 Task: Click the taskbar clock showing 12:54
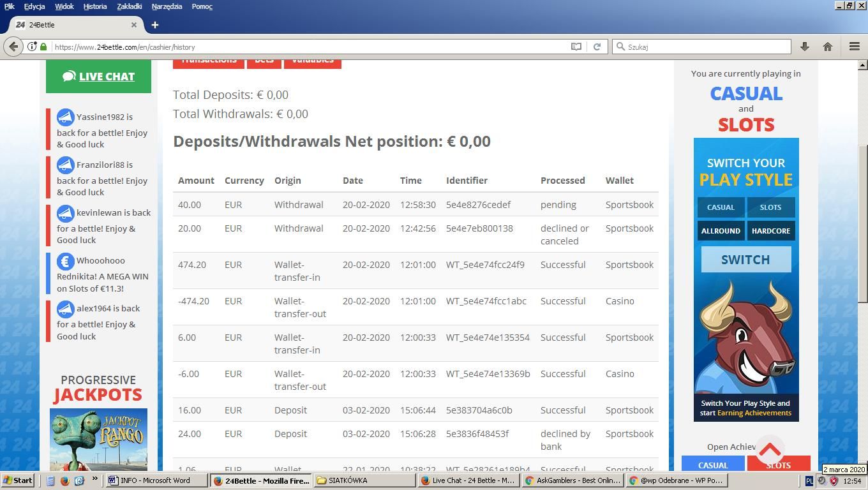click(852, 480)
